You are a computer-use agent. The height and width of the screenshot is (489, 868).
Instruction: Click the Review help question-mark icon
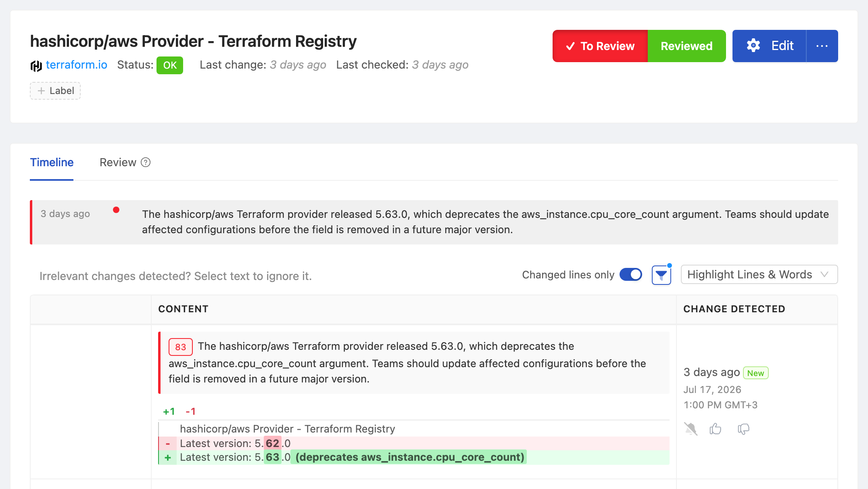coord(146,162)
